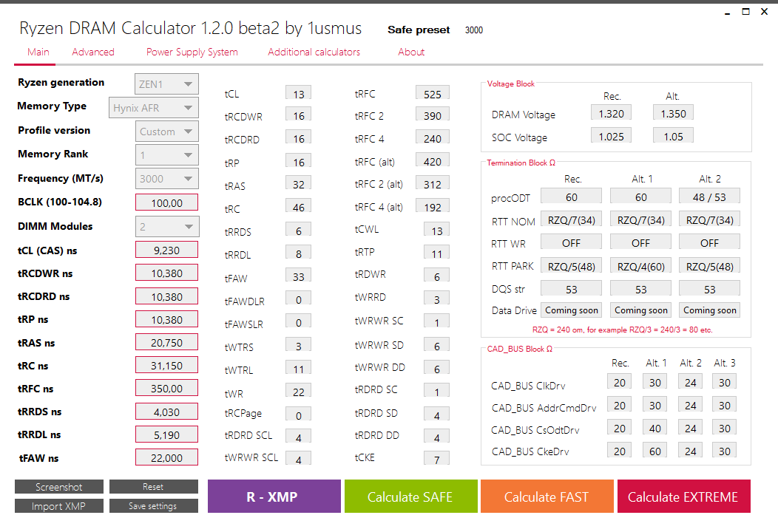Click CAD_BUS ClkDrv Rec. value 20

[x=619, y=382]
